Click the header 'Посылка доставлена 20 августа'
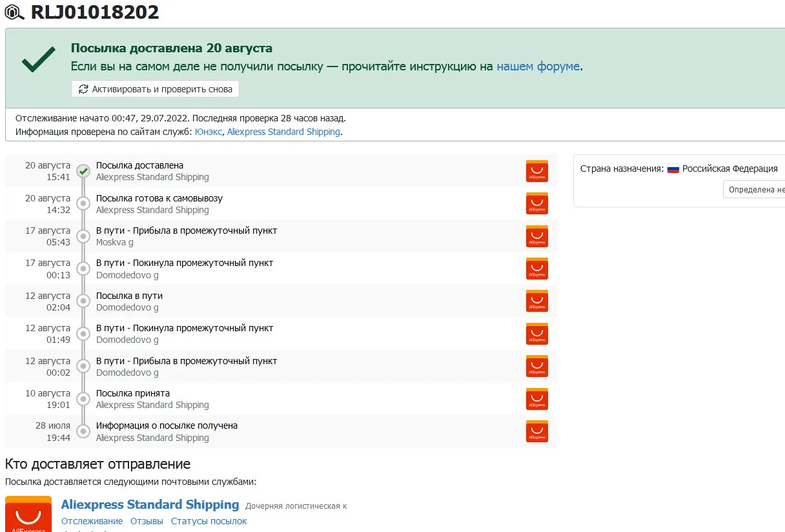The image size is (785, 532). coord(171,48)
